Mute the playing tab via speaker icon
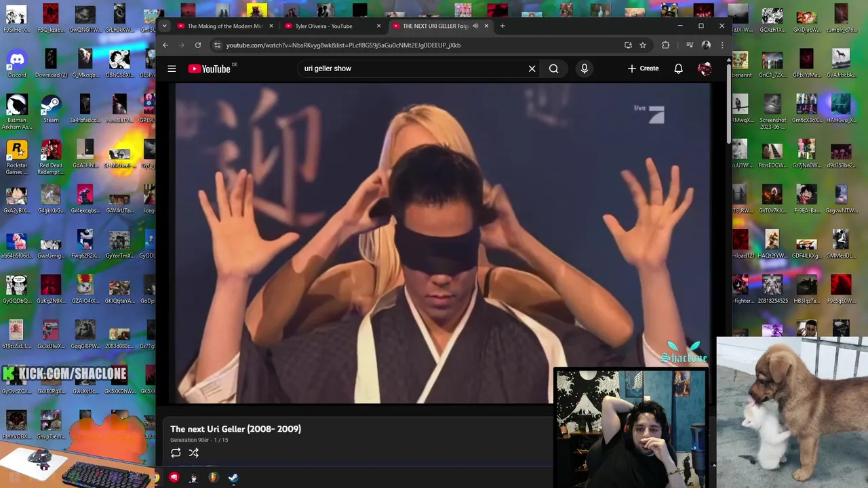 [475, 26]
